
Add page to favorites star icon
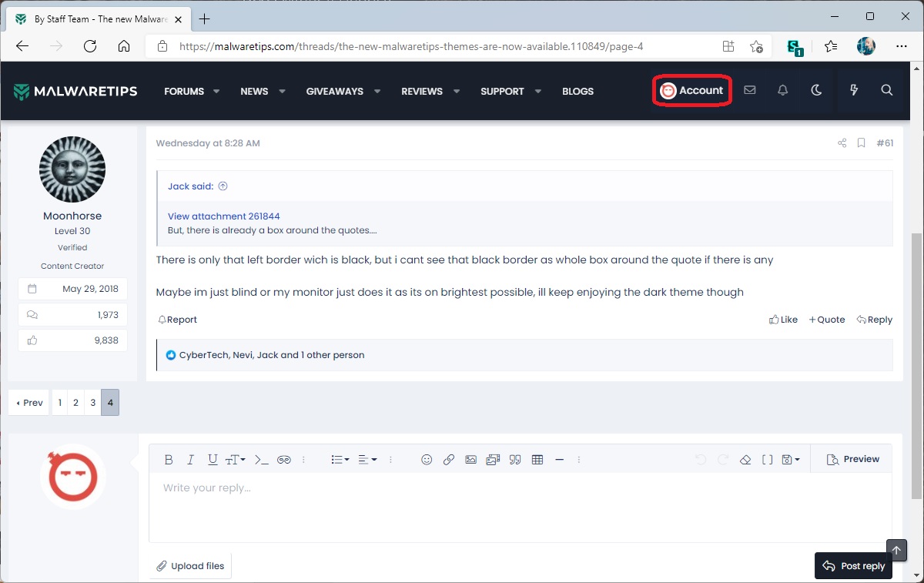756,46
